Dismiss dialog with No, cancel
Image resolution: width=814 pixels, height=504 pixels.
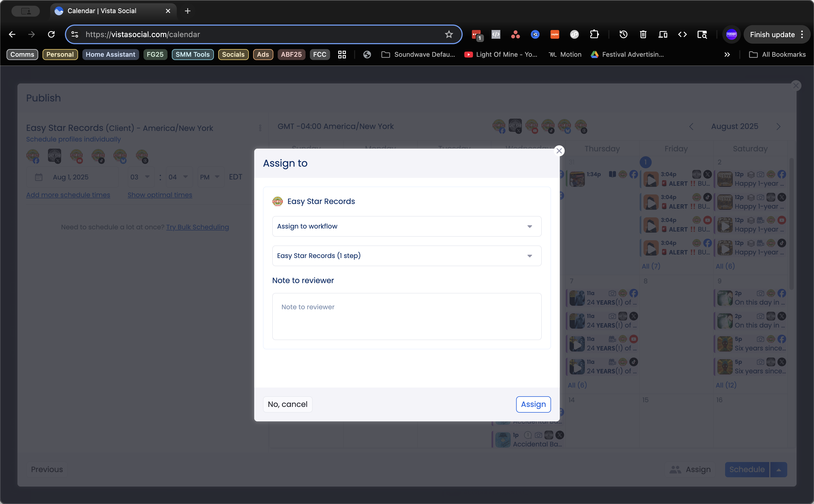click(287, 404)
